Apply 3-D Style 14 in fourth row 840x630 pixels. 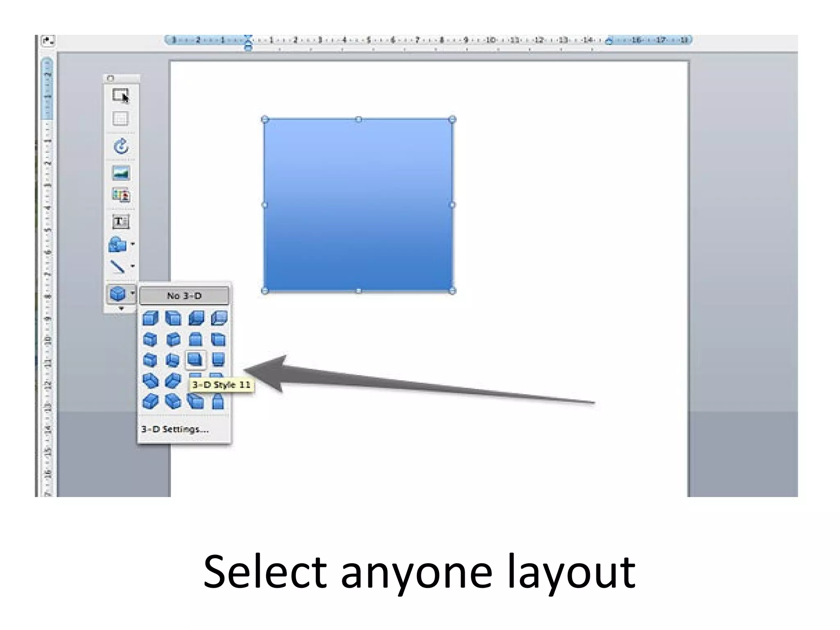[173, 381]
